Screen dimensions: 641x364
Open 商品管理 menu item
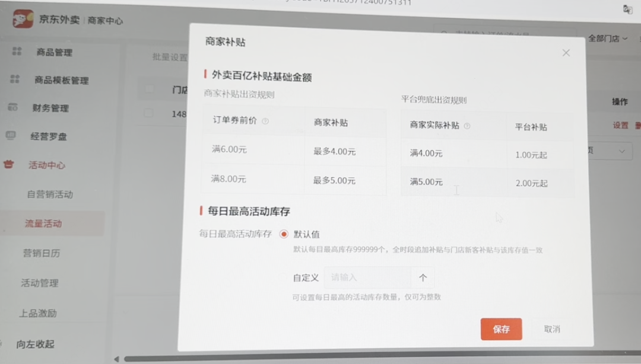pos(55,52)
